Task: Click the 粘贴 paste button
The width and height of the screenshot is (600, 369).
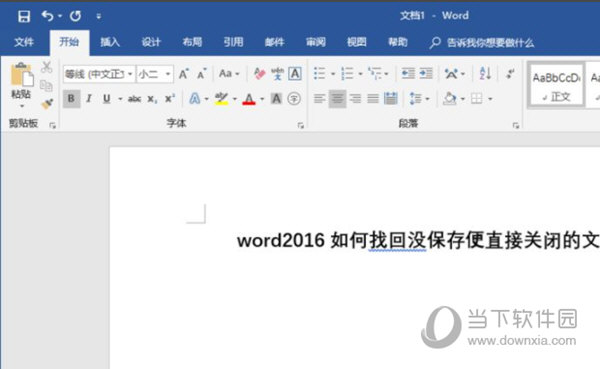Action: [x=21, y=80]
